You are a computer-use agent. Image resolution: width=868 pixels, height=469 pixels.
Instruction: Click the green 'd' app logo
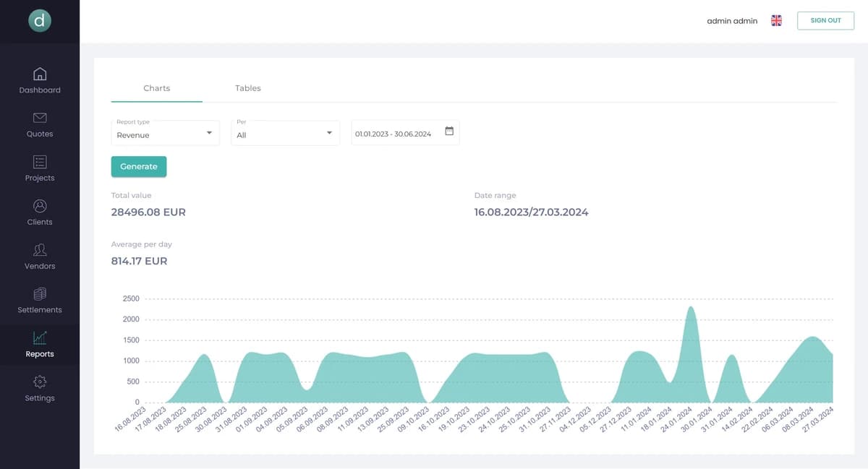pyautogui.click(x=40, y=21)
